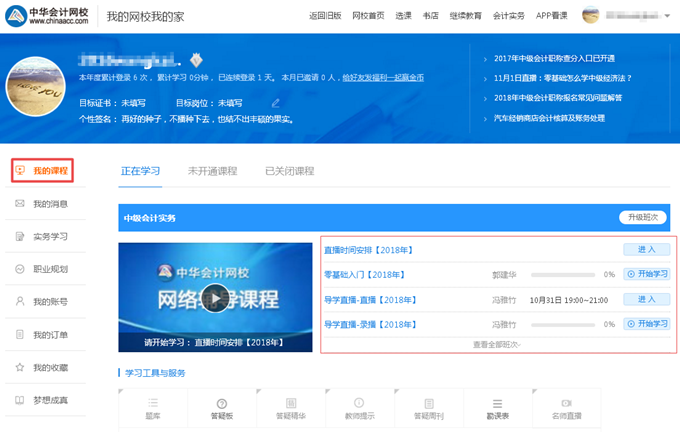Open 选课 in top navigation
The width and height of the screenshot is (680, 432).
(x=403, y=16)
